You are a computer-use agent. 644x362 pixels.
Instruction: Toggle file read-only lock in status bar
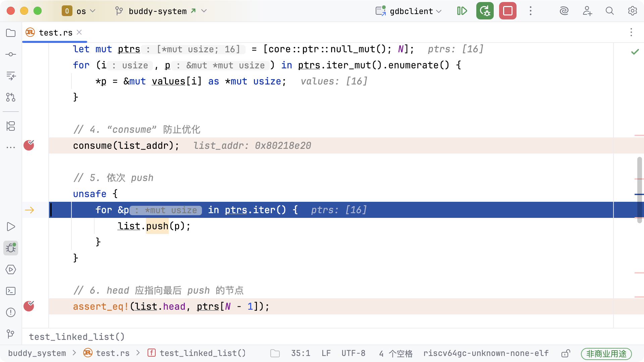click(x=566, y=353)
